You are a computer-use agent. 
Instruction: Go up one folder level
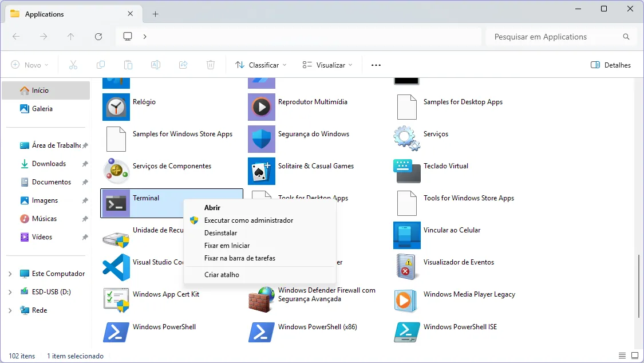[70, 37]
